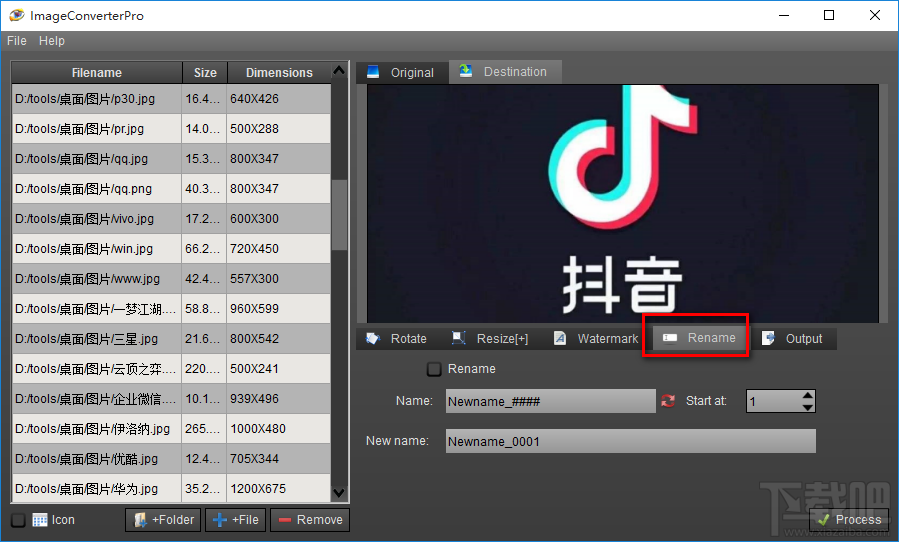Select the Rename settings tab

click(699, 338)
